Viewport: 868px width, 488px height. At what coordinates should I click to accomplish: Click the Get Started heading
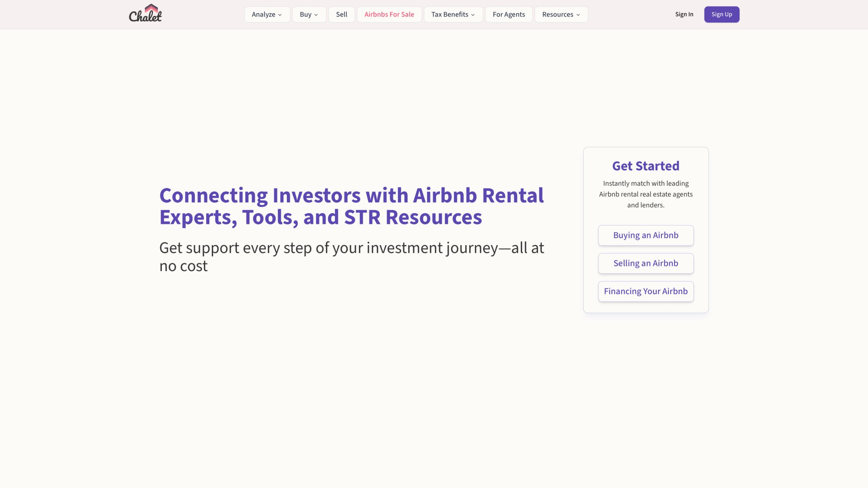pyautogui.click(x=645, y=166)
